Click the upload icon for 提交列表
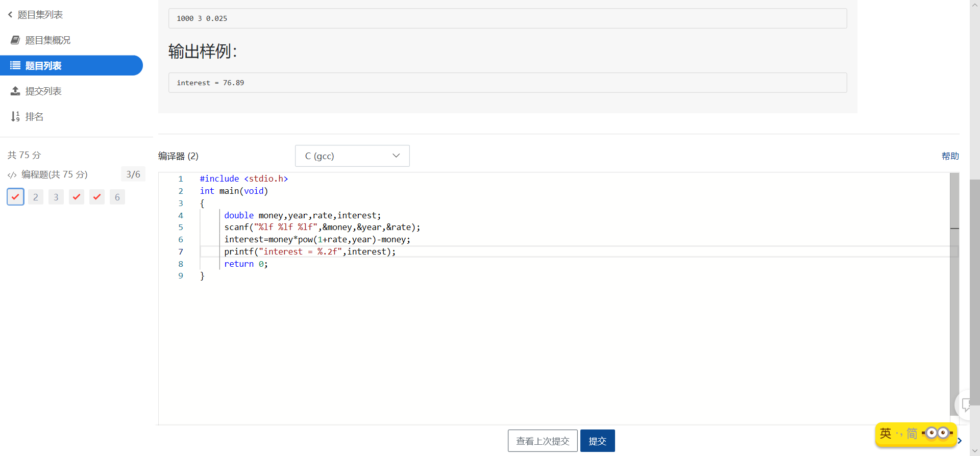 (15, 91)
